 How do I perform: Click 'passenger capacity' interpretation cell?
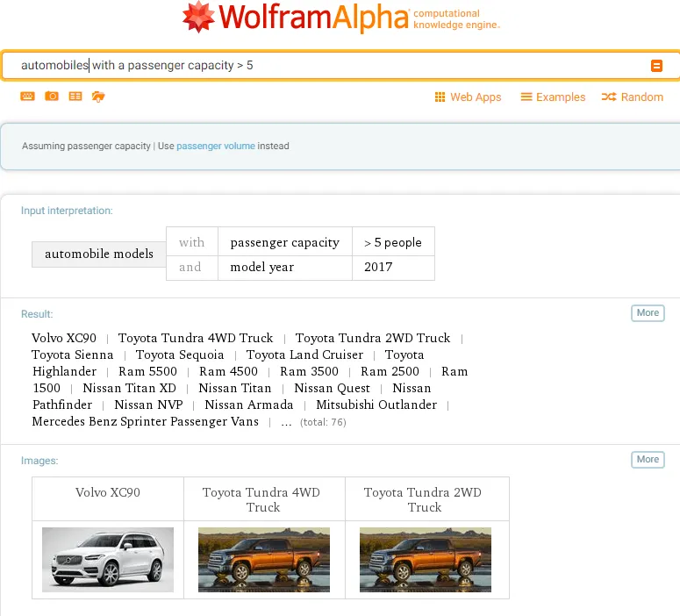click(285, 242)
